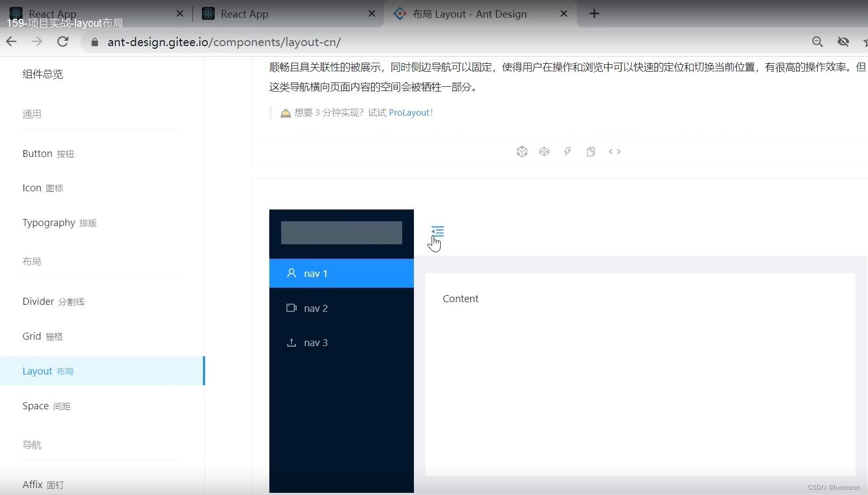This screenshot has height=495, width=868.
Task: Switch to first React App tab
Action: [96, 14]
